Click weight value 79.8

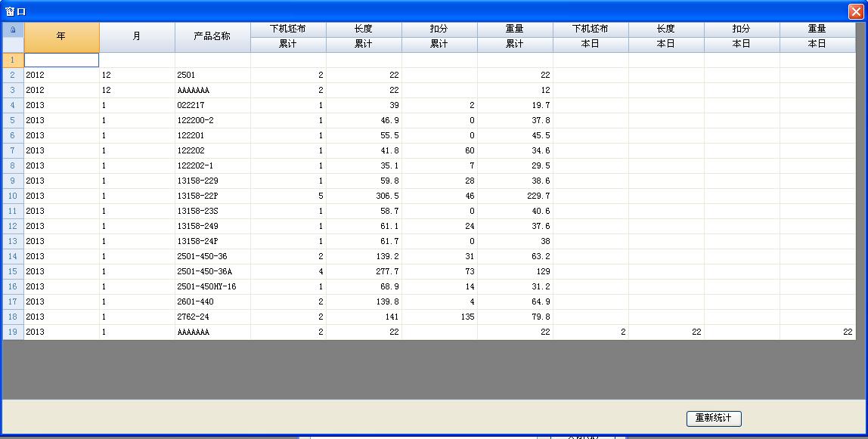click(x=515, y=317)
